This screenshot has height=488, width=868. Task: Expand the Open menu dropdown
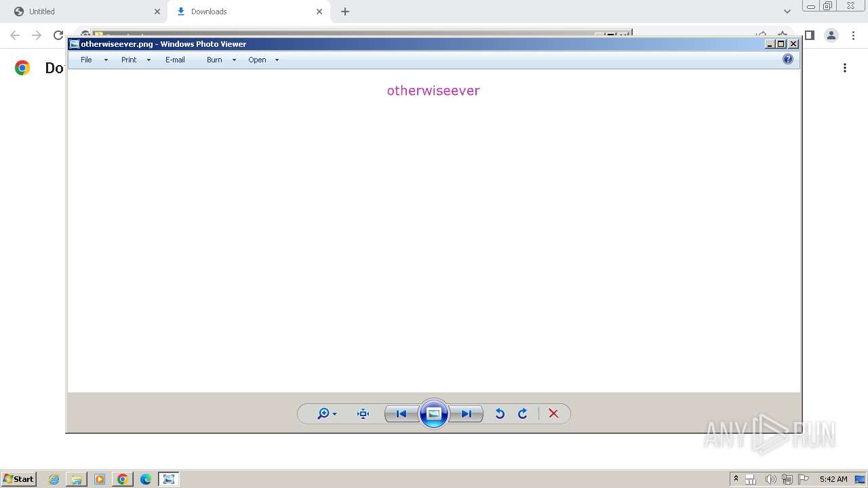[257, 60]
